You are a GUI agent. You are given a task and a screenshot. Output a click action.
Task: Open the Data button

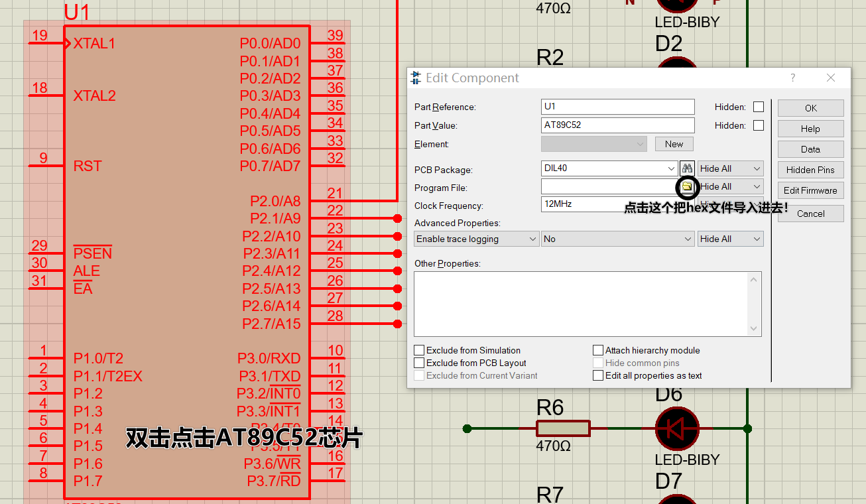811,149
